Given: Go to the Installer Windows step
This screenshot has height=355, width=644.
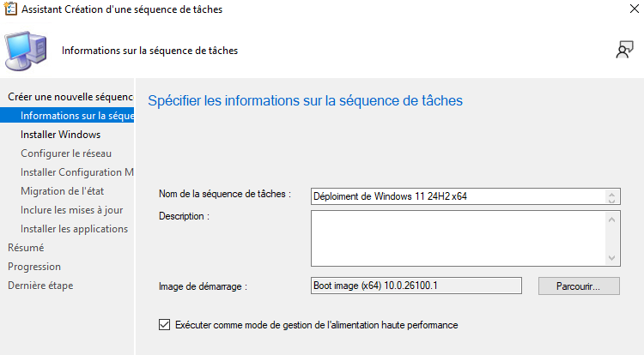Looking at the screenshot, I should pos(60,135).
